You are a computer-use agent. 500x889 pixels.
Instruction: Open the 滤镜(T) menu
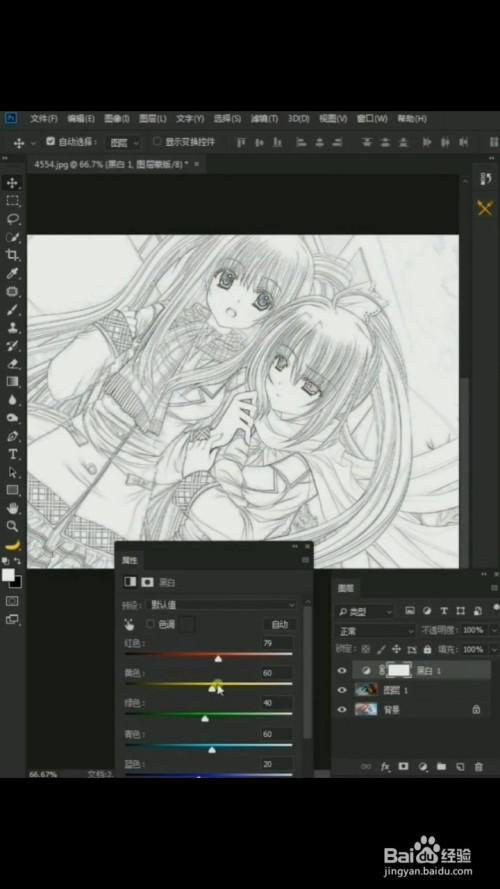pyautogui.click(x=264, y=118)
